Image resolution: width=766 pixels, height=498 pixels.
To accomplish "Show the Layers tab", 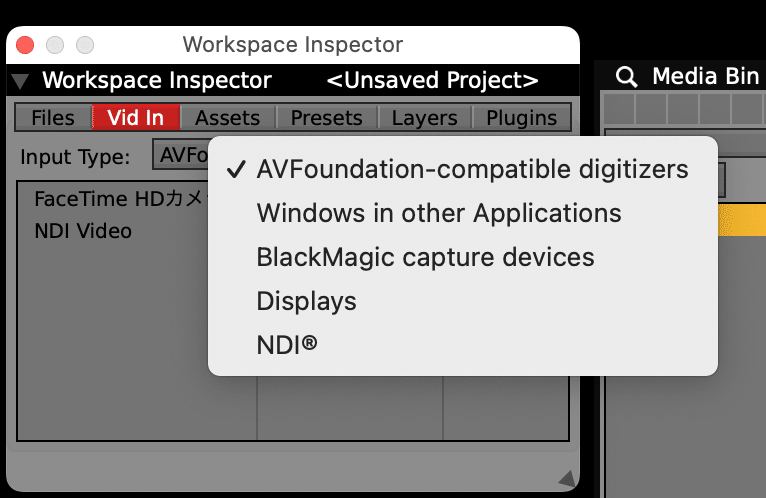I will click(424, 118).
